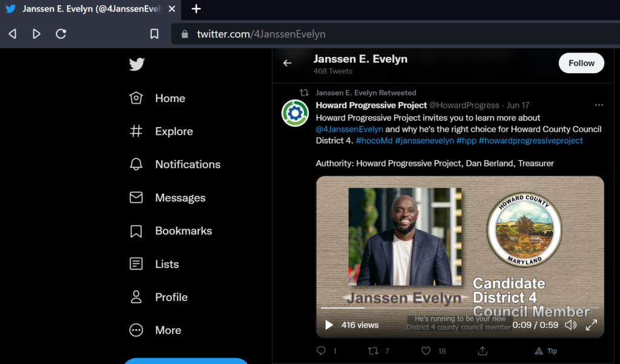620x364 pixels.
Task: Select the More menu label
Action: click(168, 330)
